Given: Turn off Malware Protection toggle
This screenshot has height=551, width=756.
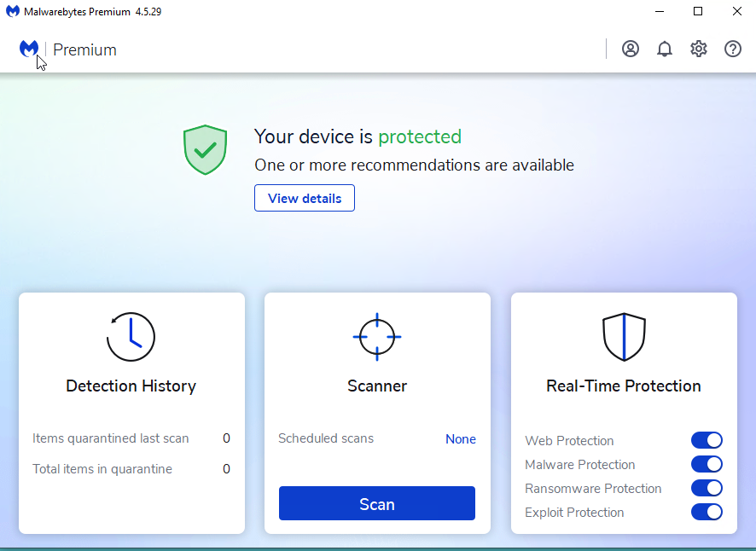Looking at the screenshot, I should [707, 464].
